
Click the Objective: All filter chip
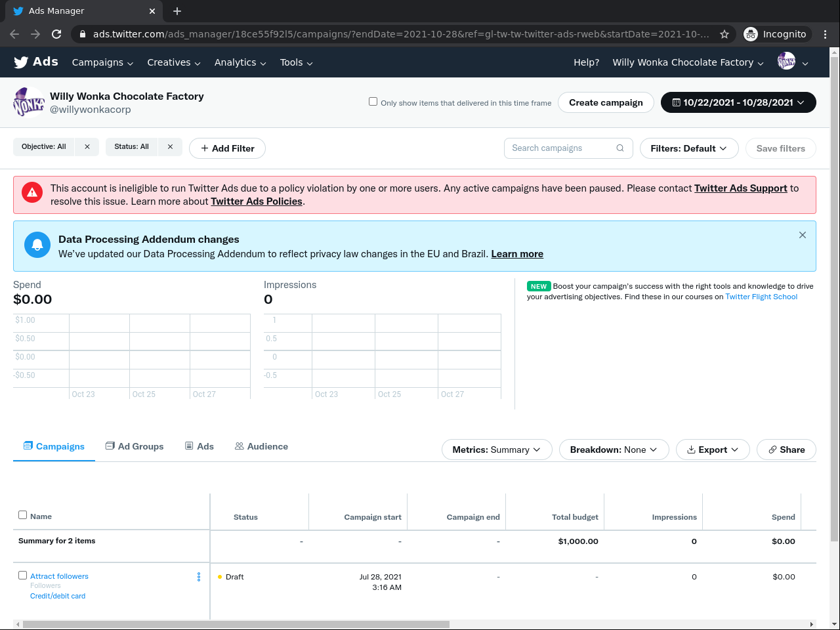pyautogui.click(x=44, y=147)
